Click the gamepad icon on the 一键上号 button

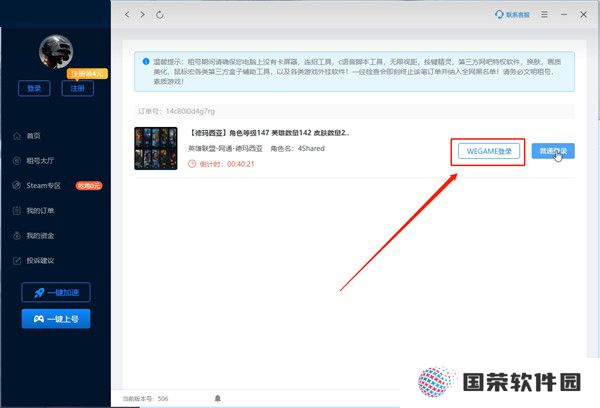point(39,319)
